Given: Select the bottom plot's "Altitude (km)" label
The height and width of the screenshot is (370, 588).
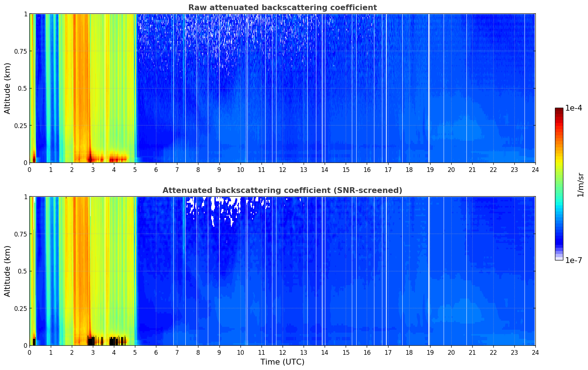Looking at the screenshot, I should pos(8,271).
